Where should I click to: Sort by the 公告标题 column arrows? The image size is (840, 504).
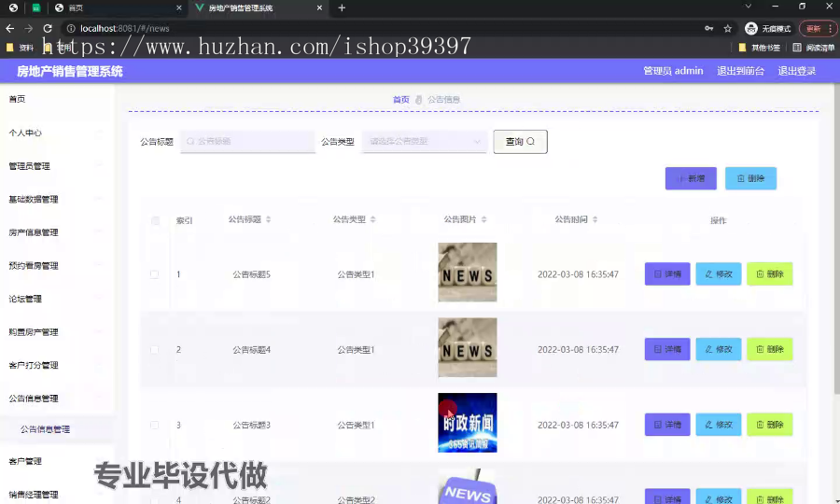coord(269,219)
